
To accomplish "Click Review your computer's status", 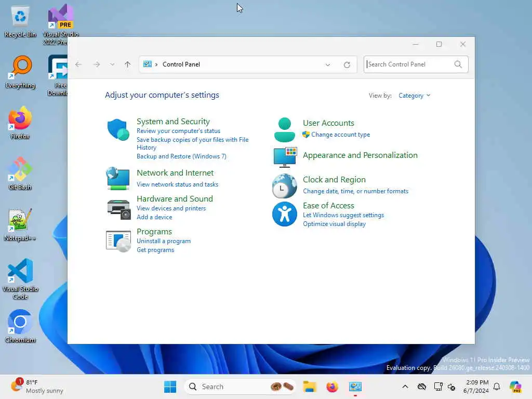I will click(x=179, y=131).
